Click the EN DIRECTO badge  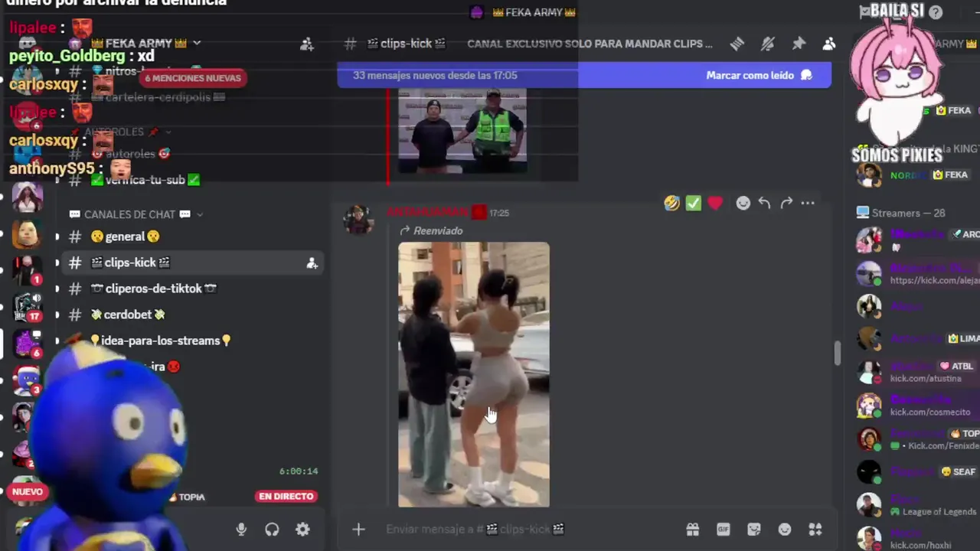[x=286, y=496]
